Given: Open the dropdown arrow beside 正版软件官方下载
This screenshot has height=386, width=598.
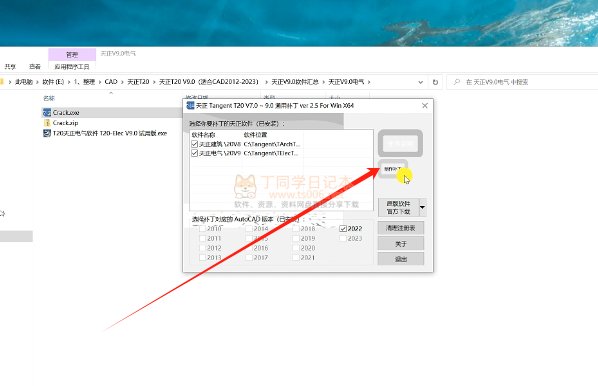Looking at the screenshot, I should pyautogui.click(x=422, y=207).
